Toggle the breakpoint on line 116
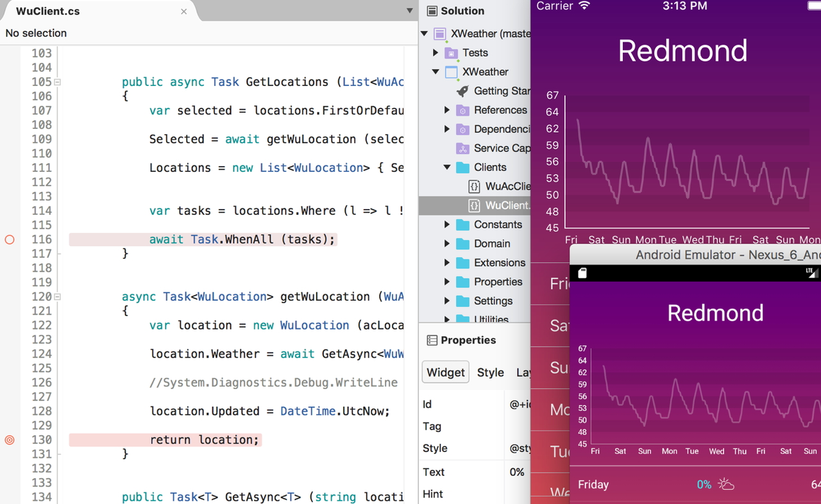This screenshot has height=504, width=821. tap(9, 239)
